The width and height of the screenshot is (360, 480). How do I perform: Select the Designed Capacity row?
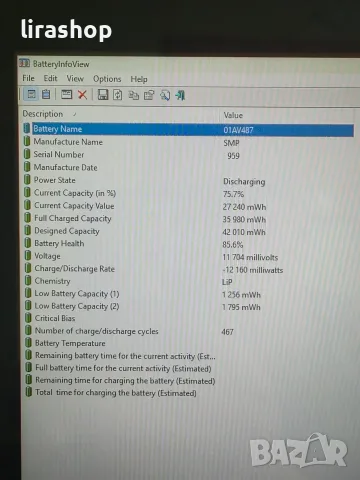coord(188,231)
